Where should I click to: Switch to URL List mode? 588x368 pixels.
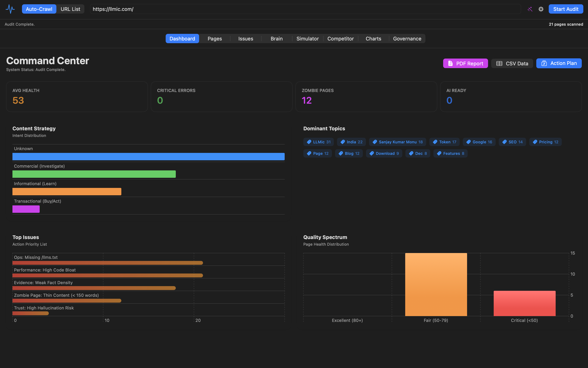[x=70, y=9]
